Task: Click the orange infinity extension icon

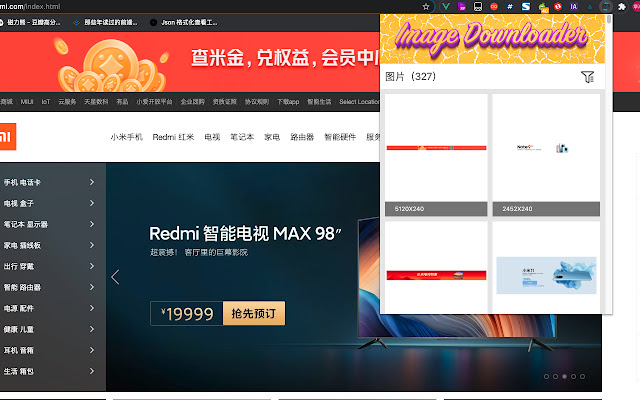Action: pyautogui.click(x=494, y=7)
